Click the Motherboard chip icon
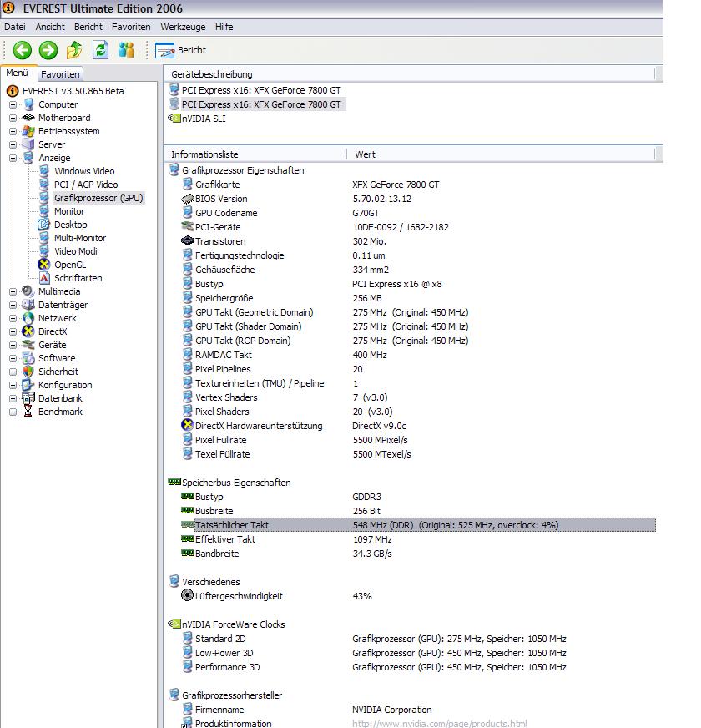701x728 pixels. [28, 118]
